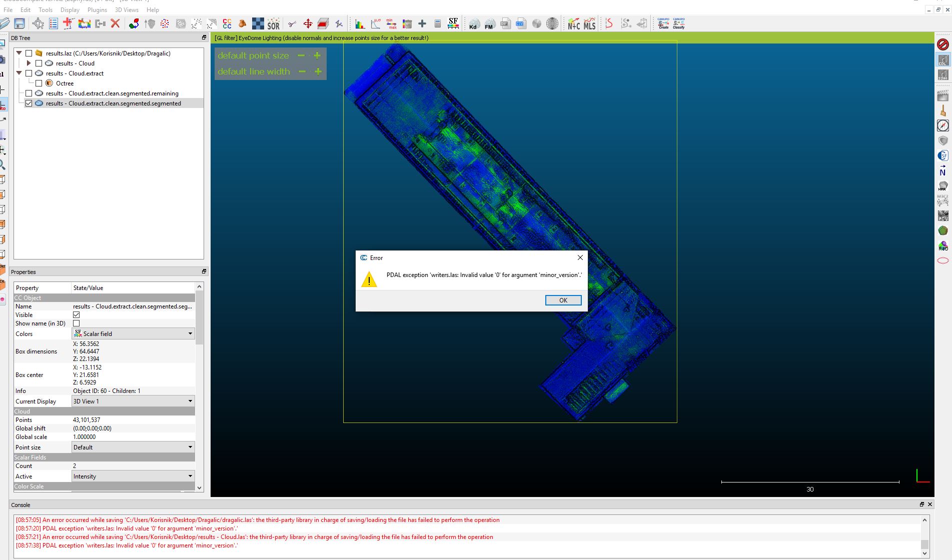Screen dimensions: 952x560
Task: Uncheck the Visible property checkbox
Action: [77, 315]
